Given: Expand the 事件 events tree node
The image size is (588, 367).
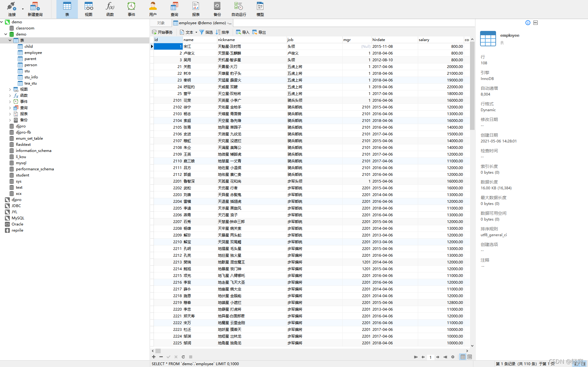Looking at the screenshot, I should pos(10,102).
